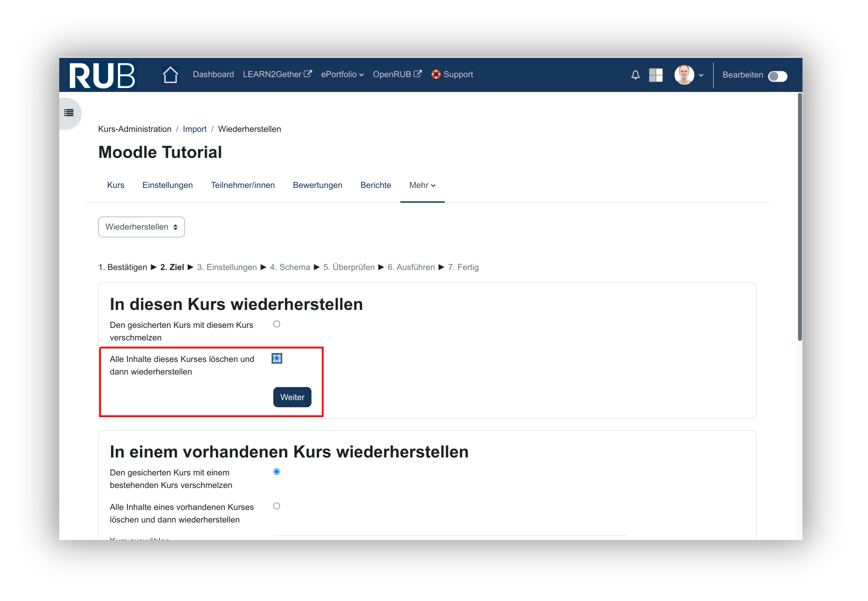Select merge backup with this course radio
This screenshot has width=868, height=601.
pos(277,324)
